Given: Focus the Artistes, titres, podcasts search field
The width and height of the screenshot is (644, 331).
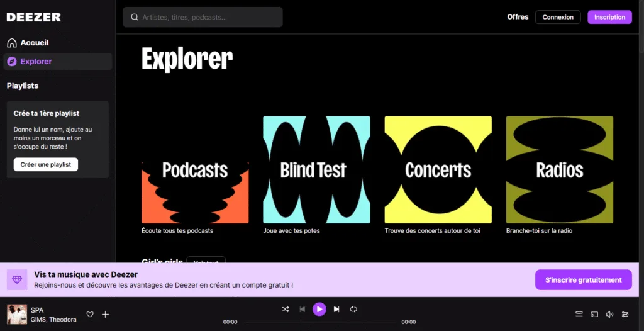Looking at the screenshot, I should [x=203, y=17].
